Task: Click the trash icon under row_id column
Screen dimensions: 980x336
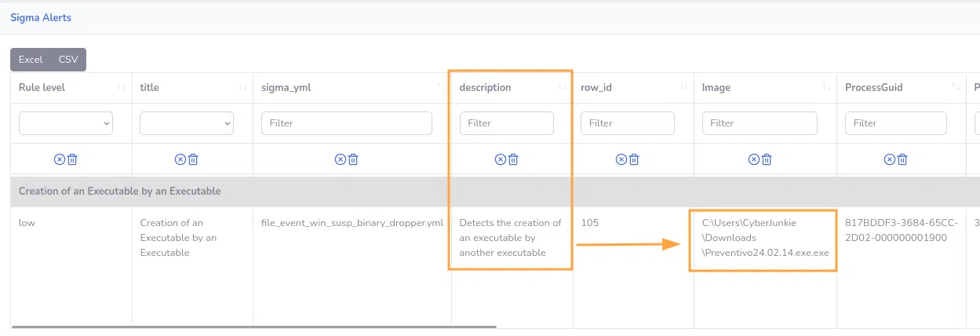Action: [634, 159]
